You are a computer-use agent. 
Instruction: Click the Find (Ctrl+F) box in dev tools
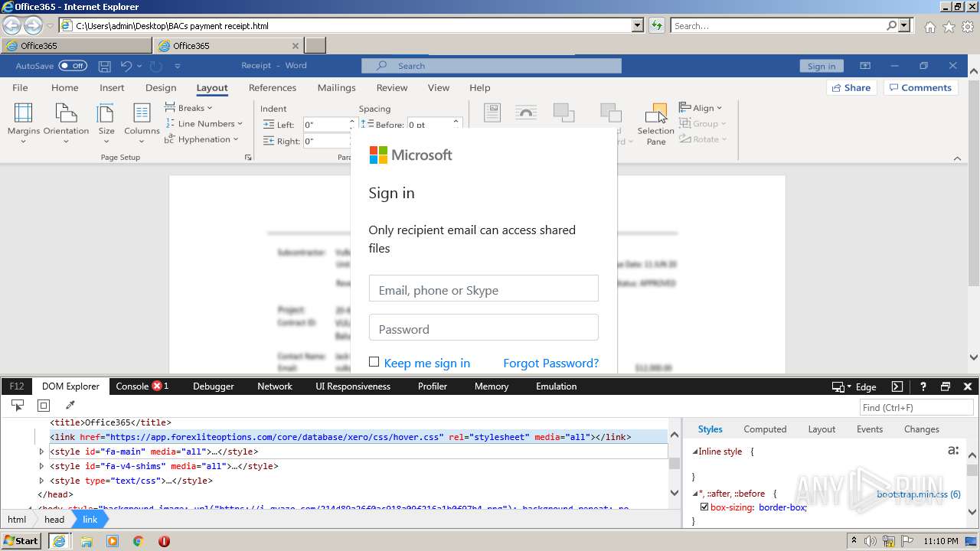(x=916, y=407)
